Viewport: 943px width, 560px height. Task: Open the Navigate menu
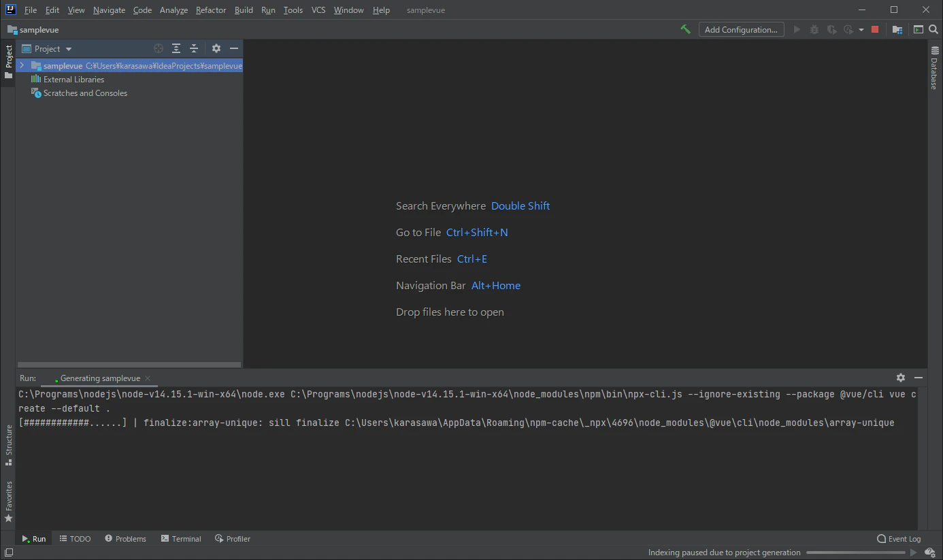(x=109, y=10)
